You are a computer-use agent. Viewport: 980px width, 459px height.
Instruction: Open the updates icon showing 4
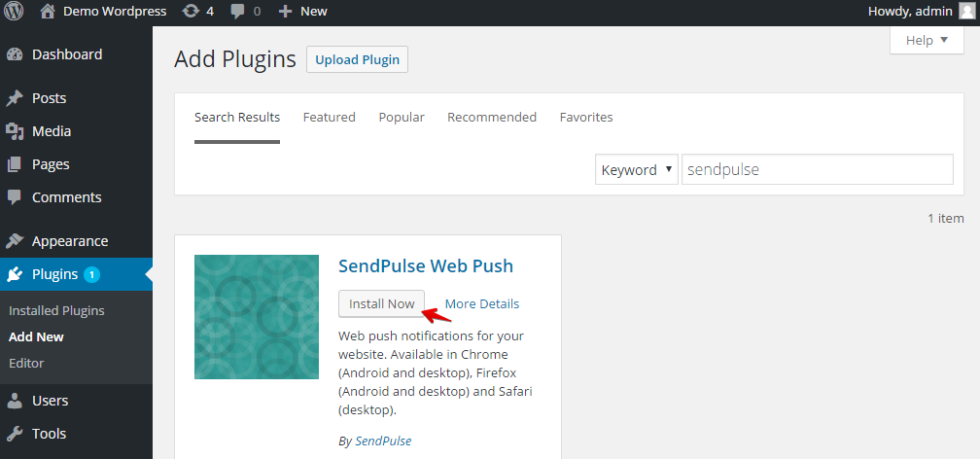(191, 12)
